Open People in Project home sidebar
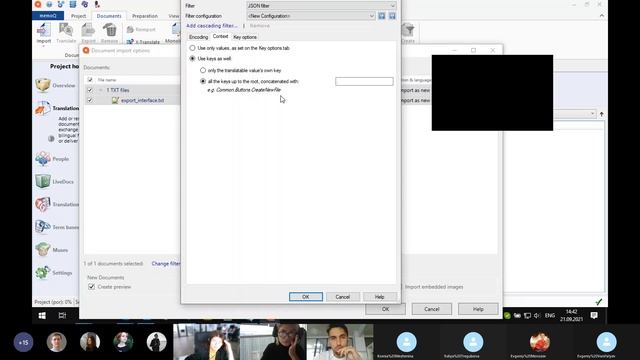The image size is (640, 360). pos(52,159)
